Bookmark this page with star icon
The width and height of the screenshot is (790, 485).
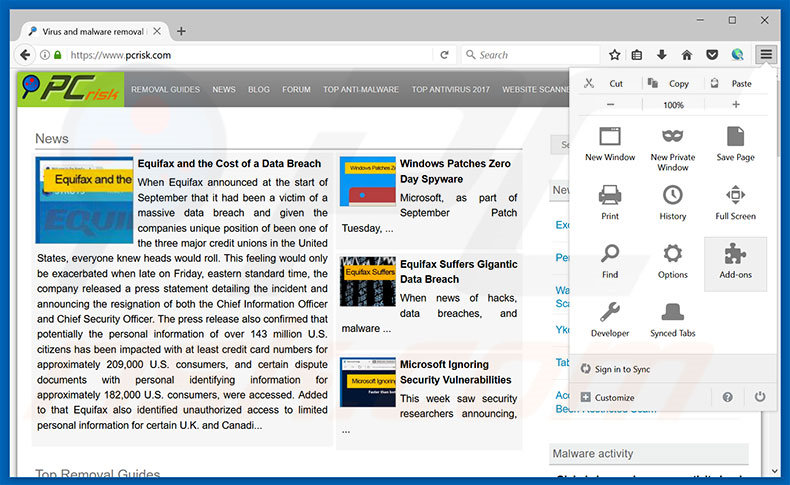coord(614,55)
